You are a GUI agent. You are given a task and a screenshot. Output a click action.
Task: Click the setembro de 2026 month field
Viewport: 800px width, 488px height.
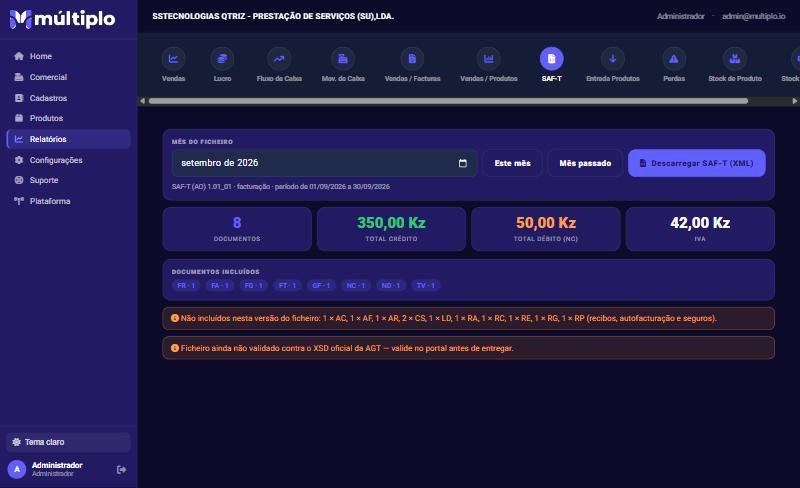(324, 163)
